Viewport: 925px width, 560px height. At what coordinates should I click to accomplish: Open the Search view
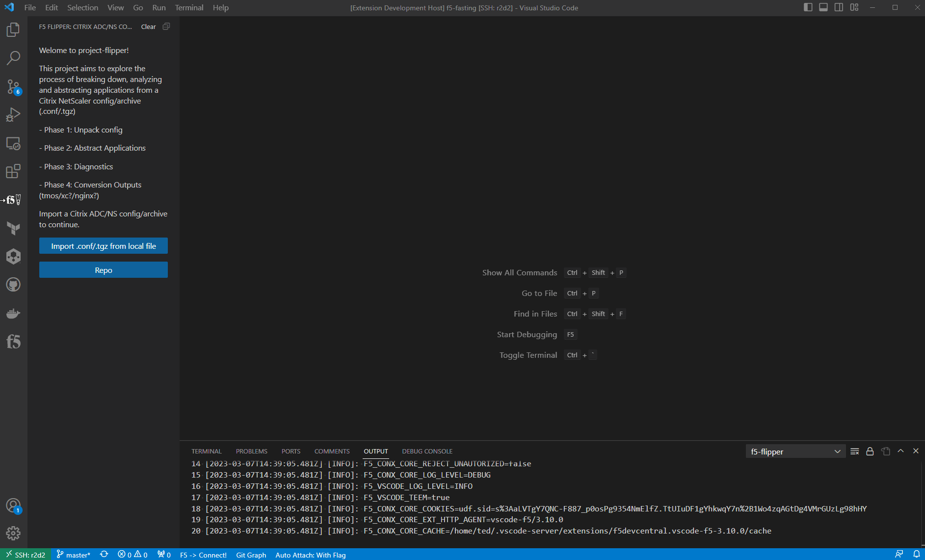click(x=13, y=58)
